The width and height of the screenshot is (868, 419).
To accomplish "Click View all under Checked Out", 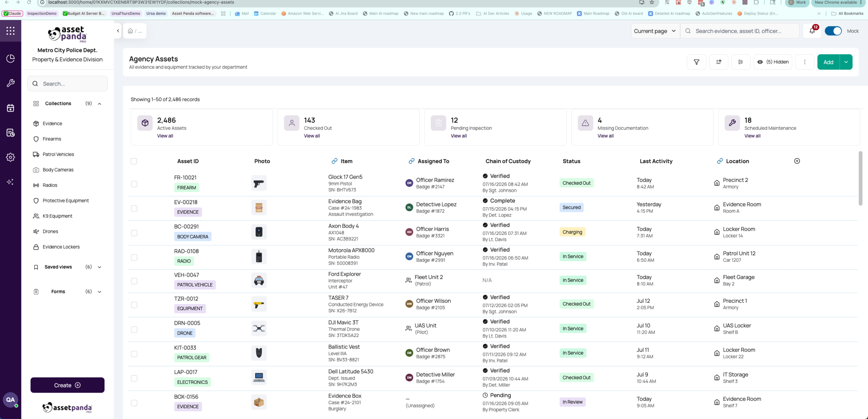I will (312, 136).
